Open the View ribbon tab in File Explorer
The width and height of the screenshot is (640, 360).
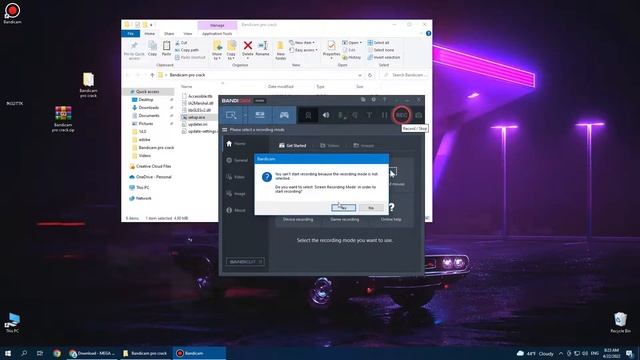coord(188,33)
